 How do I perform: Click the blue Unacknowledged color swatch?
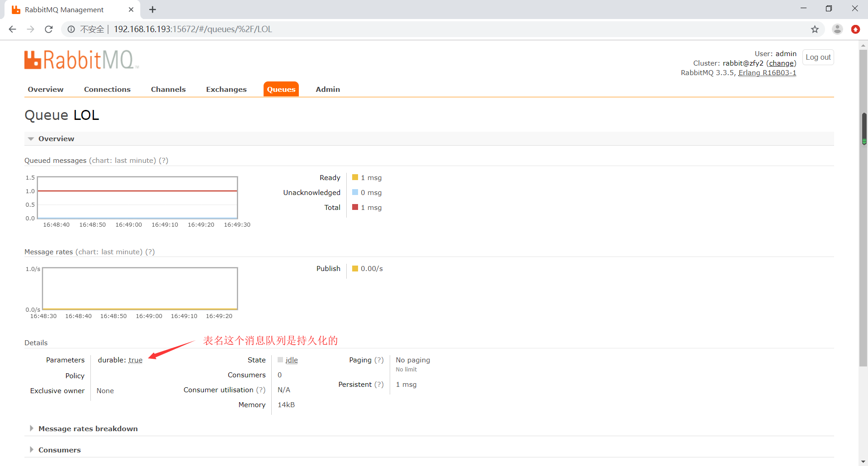[355, 192]
